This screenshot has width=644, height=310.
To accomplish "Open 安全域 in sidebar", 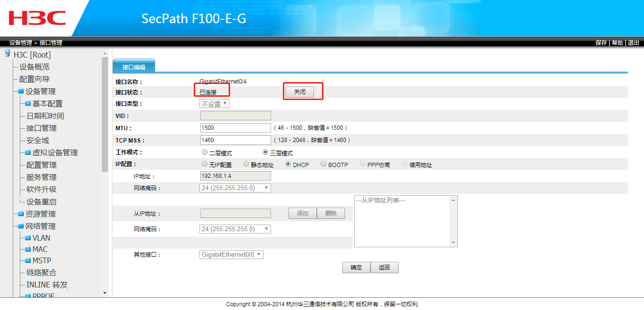I will point(38,141).
